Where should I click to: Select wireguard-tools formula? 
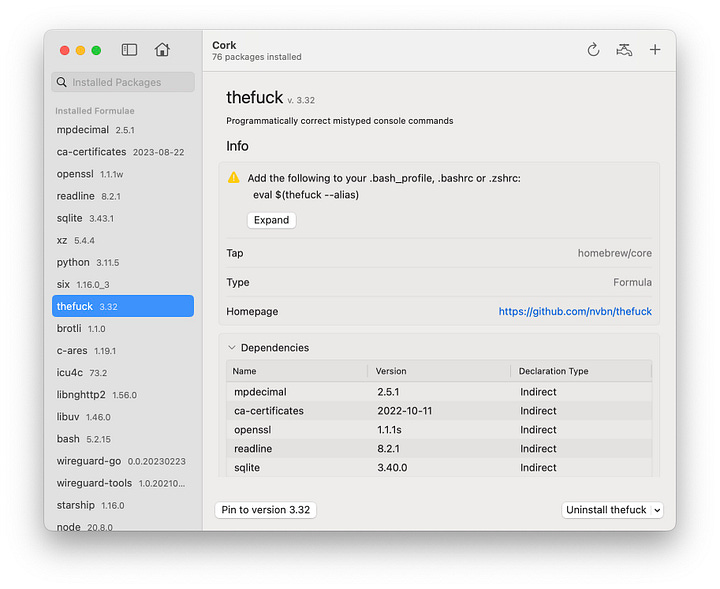(x=123, y=483)
